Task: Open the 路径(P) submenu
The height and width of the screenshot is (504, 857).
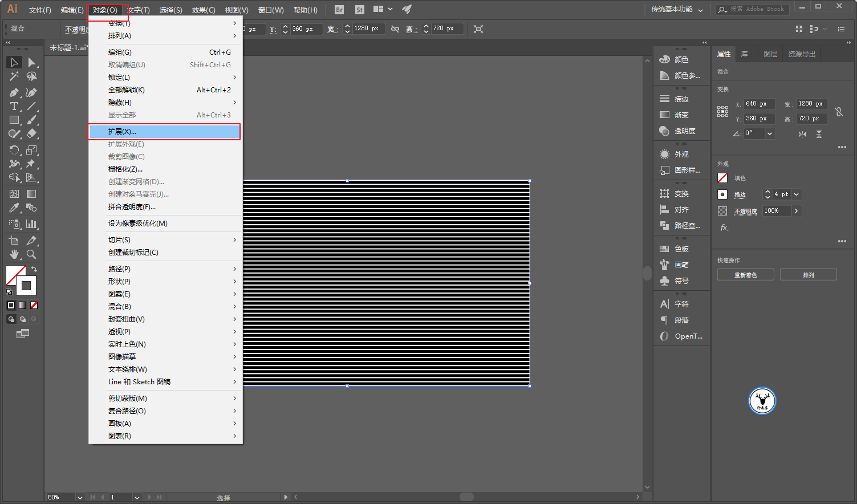Action: tap(166, 269)
